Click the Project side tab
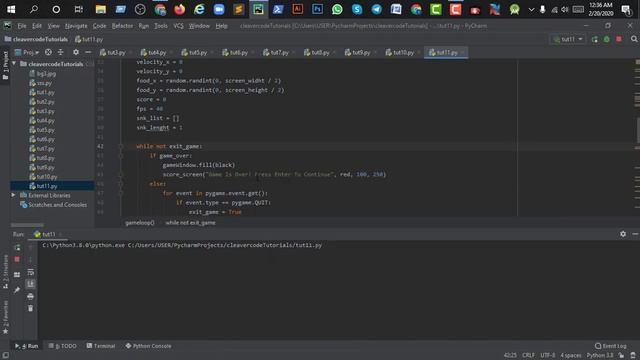Screen dimensions: 640x360 coord(5,65)
